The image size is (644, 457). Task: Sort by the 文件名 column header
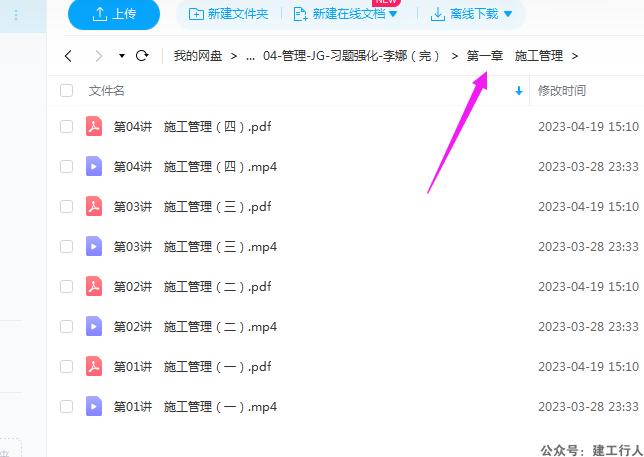(107, 90)
